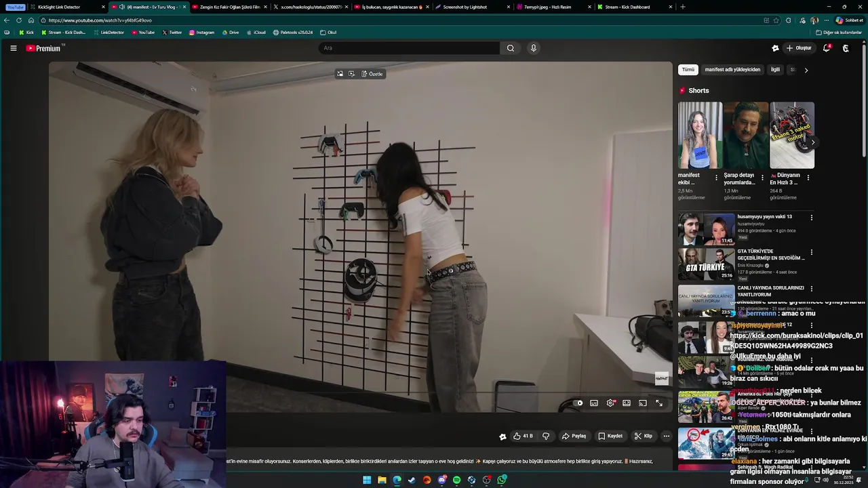868x488 pixels.
Task: Open options for 'CANLI YAYINDA SORULARINIZI' video
Action: coord(811,289)
